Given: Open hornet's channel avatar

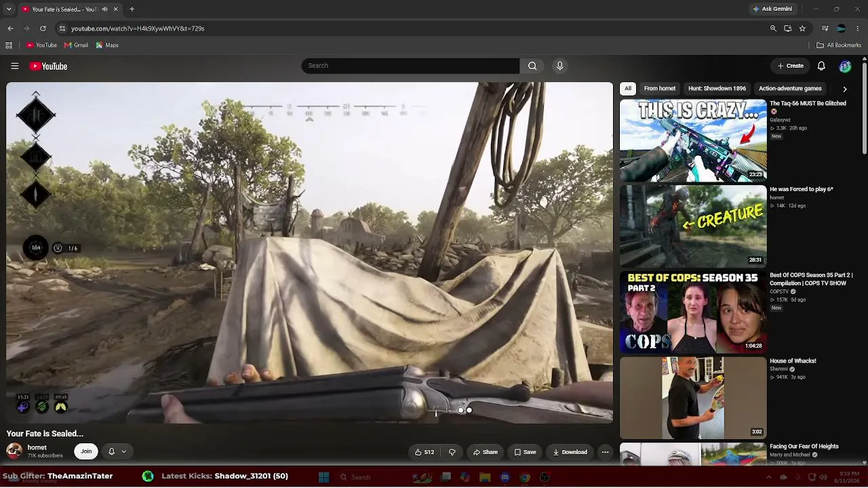Looking at the screenshot, I should (14, 451).
